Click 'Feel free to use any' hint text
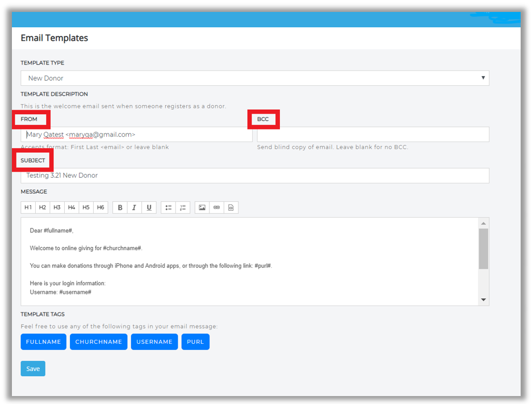532x404 pixels. tap(119, 327)
